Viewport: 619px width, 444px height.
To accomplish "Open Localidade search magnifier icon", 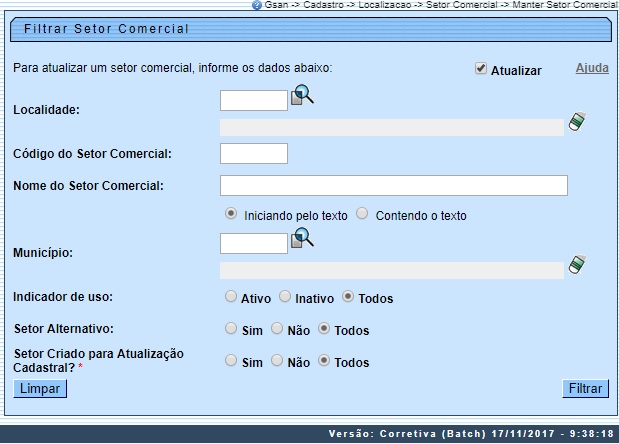I will click(x=302, y=96).
